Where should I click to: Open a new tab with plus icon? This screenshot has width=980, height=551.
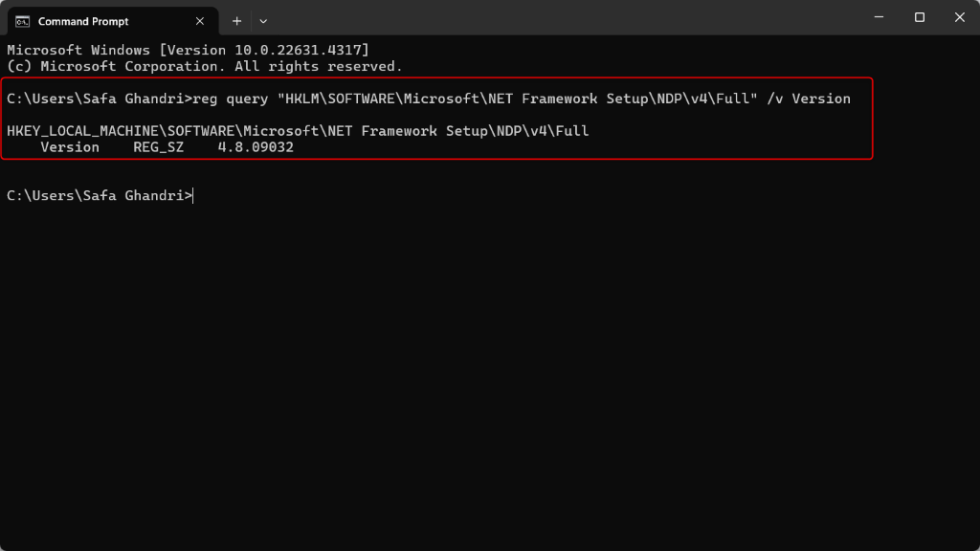pyautogui.click(x=237, y=21)
